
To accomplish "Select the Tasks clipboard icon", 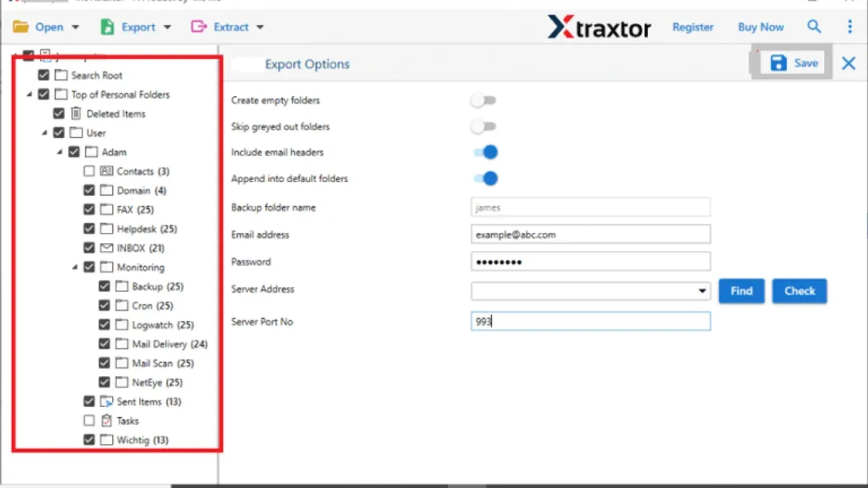I will point(106,421).
